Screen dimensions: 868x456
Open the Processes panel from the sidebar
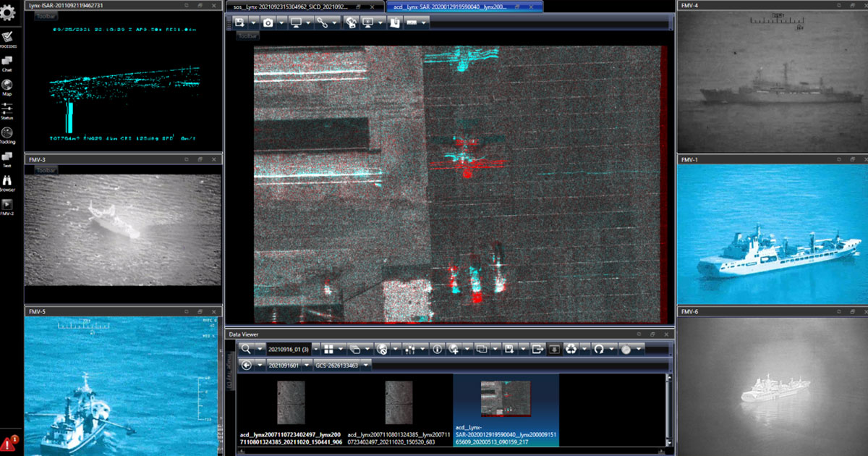click(x=9, y=37)
